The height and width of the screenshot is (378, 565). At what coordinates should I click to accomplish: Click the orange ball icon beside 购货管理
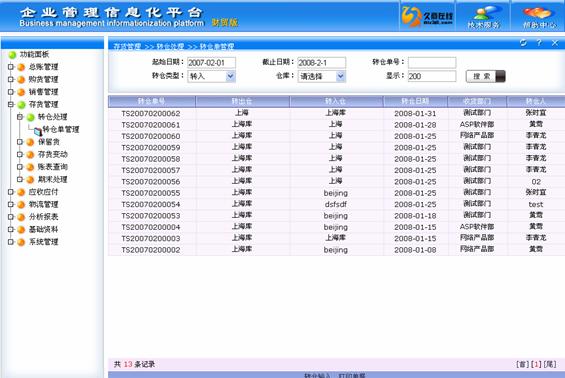pos(21,80)
